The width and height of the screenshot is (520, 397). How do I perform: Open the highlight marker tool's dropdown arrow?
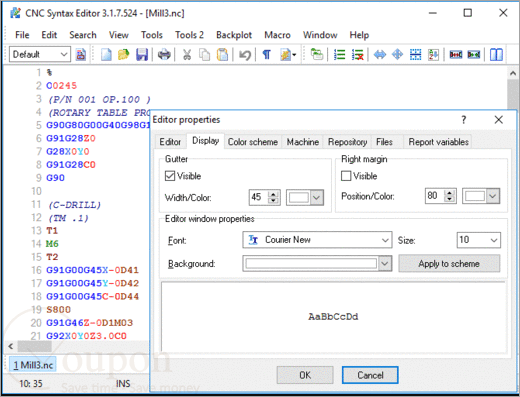(294, 55)
